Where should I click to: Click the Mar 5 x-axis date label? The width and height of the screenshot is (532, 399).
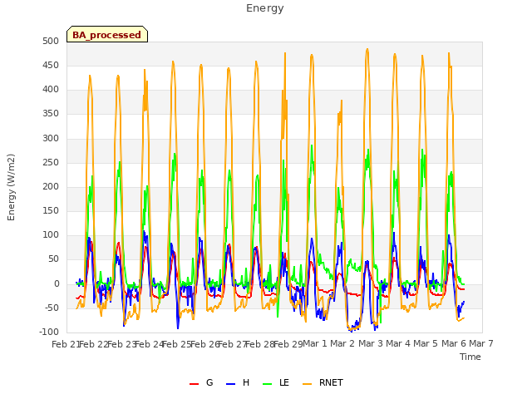[x=426, y=344]
